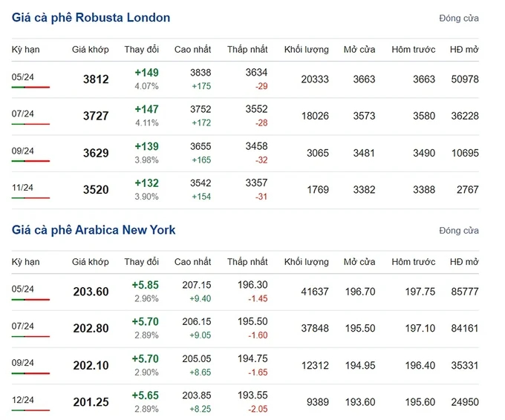Click the 2.96% percentage change
The width and height of the screenshot is (505, 420).
[x=146, y=298]
